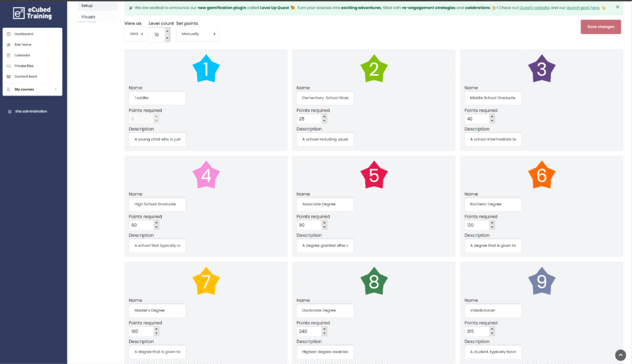Click the green level 2 star badge
Viewport: 632px width, 364px height.
pyautogui.click(x=373, y=70)
